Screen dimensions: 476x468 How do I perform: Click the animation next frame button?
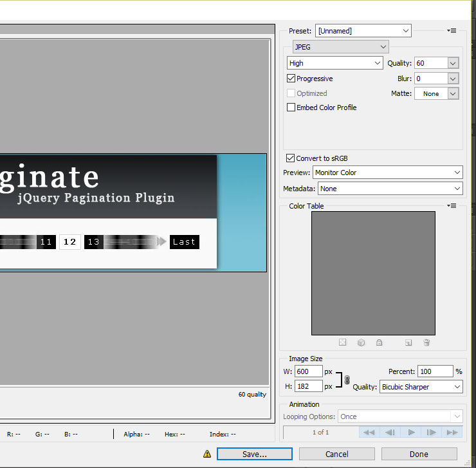432,432
